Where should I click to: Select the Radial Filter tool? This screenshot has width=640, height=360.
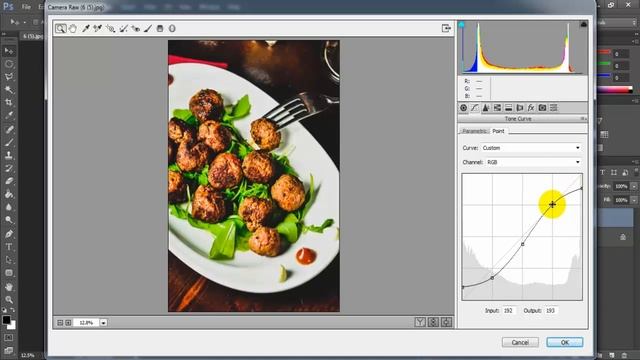(172, 28)
